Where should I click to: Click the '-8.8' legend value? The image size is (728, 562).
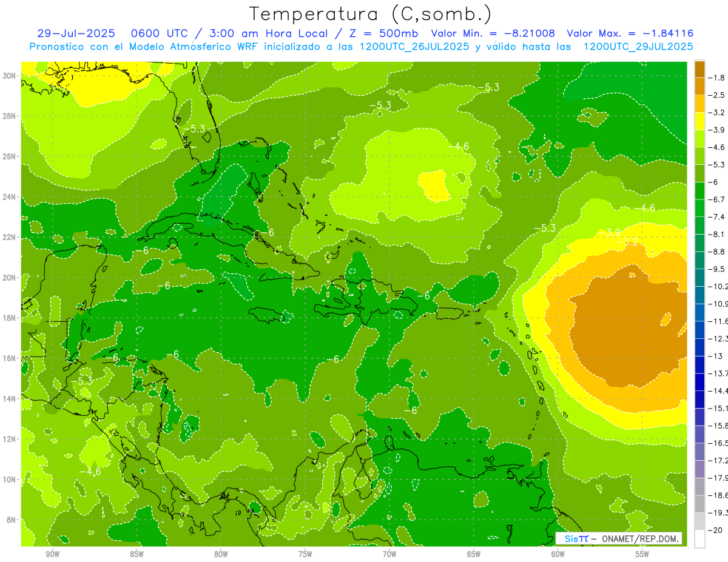coord(716,252)
